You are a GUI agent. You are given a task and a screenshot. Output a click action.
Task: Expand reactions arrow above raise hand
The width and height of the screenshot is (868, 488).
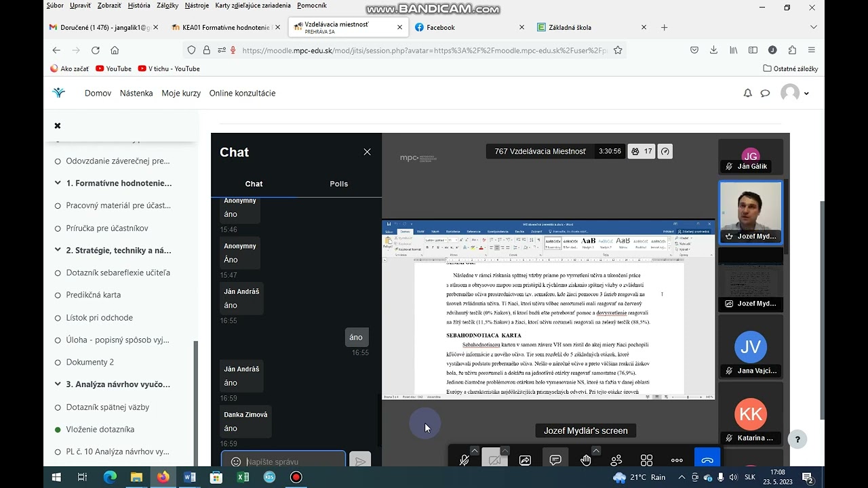(x=596, y=451)
